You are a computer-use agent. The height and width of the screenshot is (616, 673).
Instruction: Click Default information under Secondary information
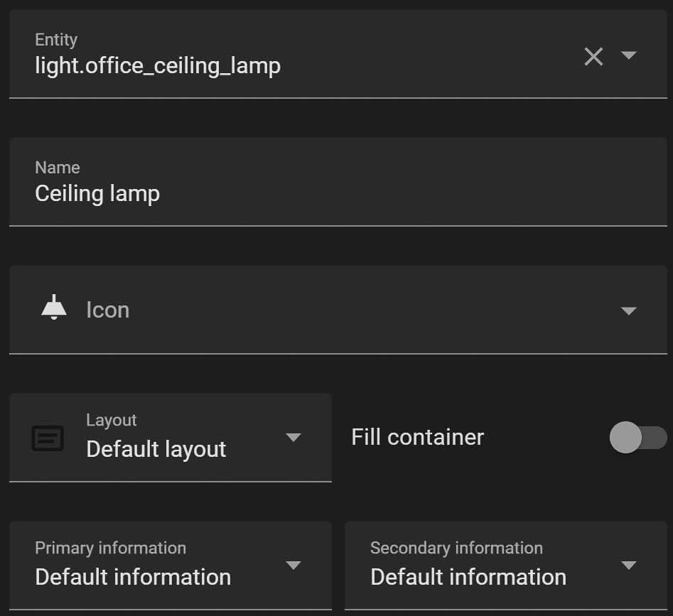click(468, 576)
